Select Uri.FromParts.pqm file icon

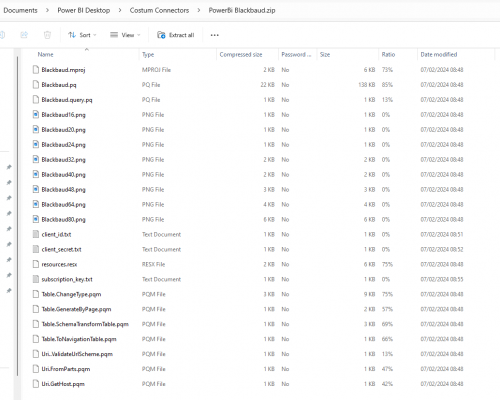click(36, 369)
